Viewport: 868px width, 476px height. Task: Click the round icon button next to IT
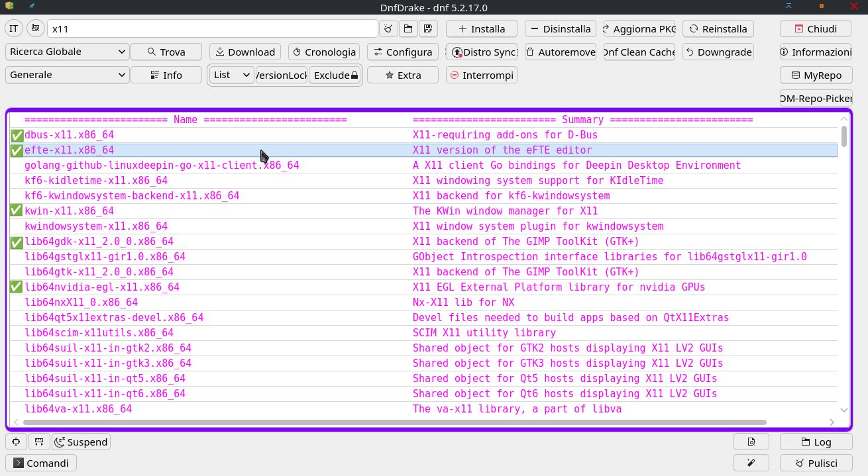coord(35,28)
